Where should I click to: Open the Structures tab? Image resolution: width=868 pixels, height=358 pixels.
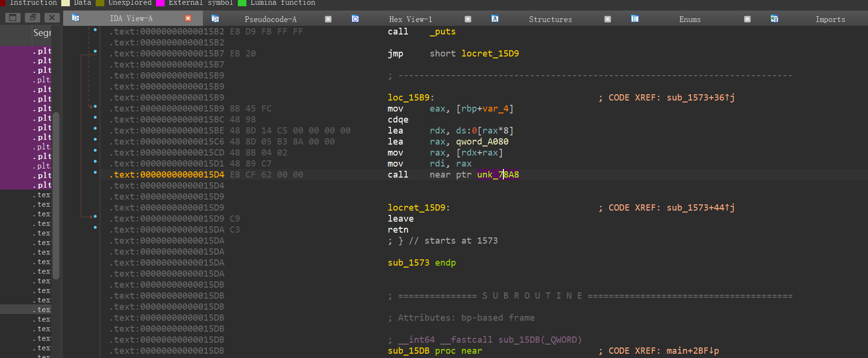(550, 19)
